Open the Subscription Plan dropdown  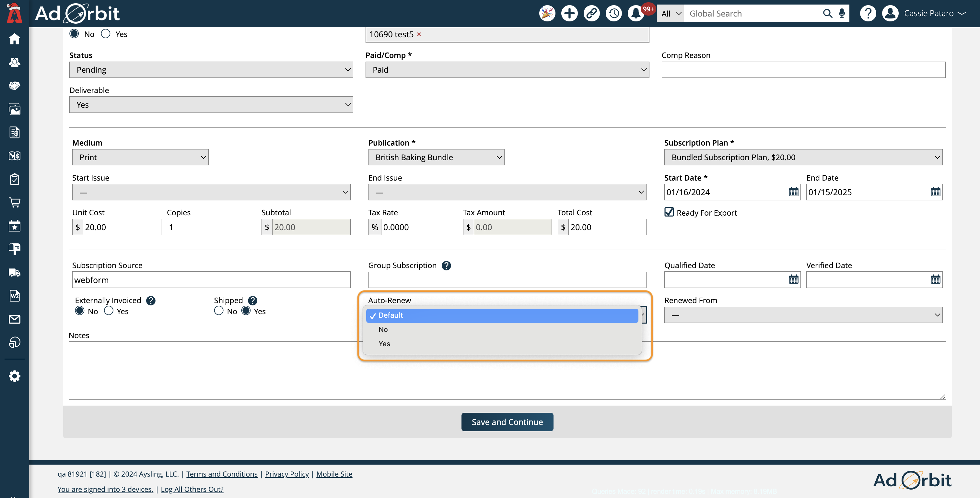(x=803, y=157)
